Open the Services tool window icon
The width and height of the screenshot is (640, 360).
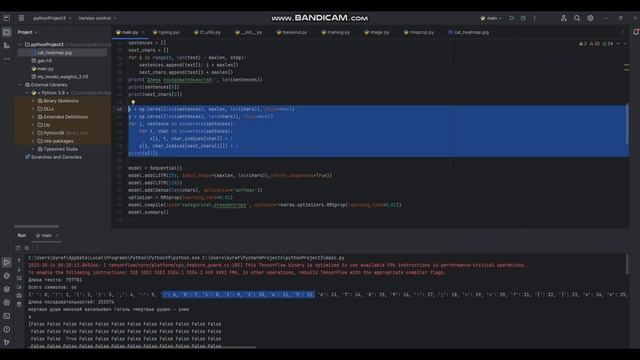tap(7, 302)
